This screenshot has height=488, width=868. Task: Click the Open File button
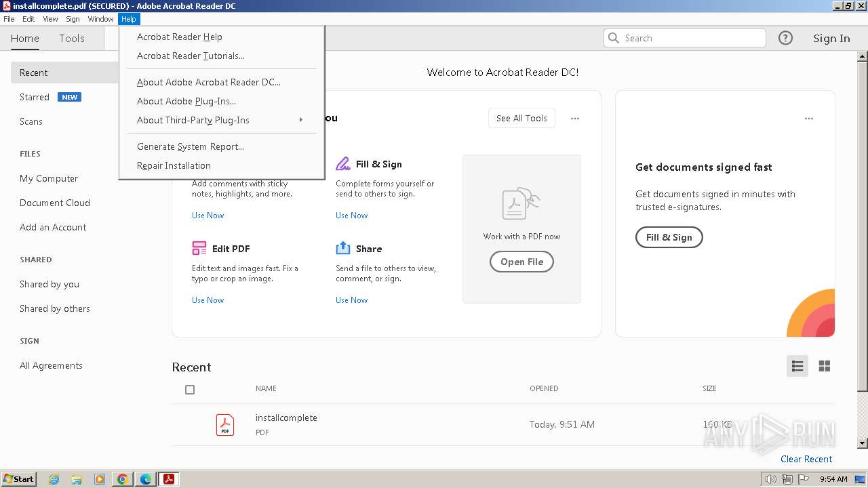(521, 262)
